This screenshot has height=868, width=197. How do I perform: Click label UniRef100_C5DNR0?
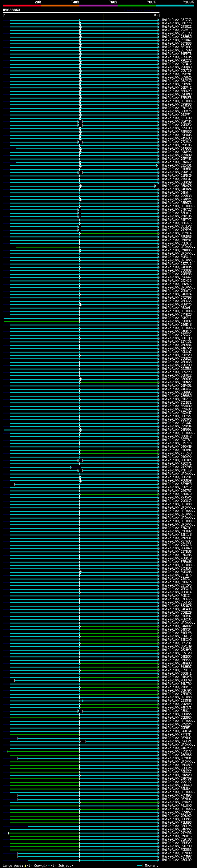tap(177, 717)
